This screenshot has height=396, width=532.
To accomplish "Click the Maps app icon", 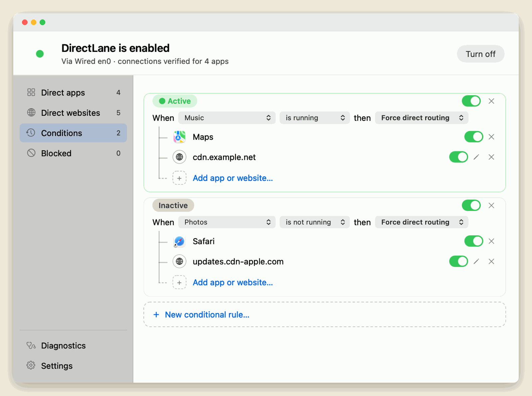I will 179,137.
